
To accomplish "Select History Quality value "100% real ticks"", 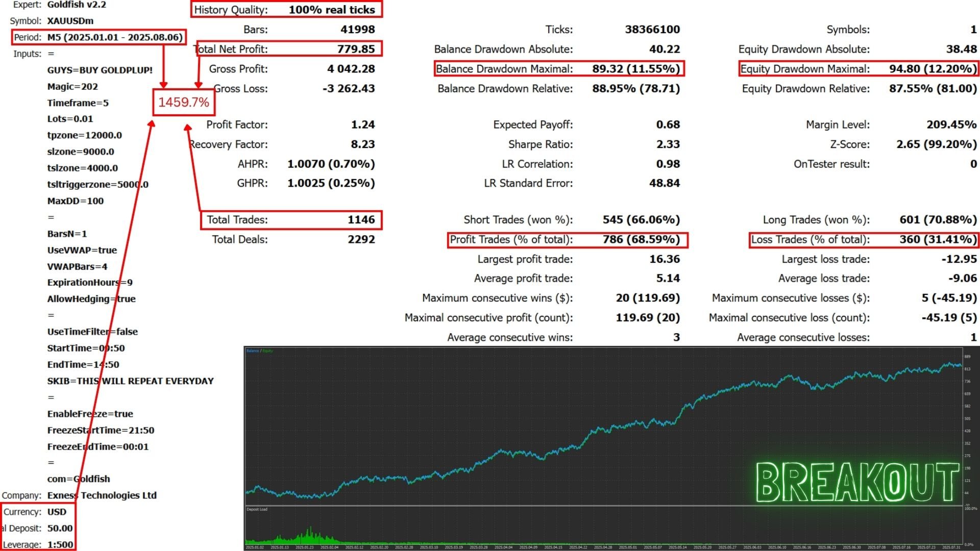I will pos(332,10).
